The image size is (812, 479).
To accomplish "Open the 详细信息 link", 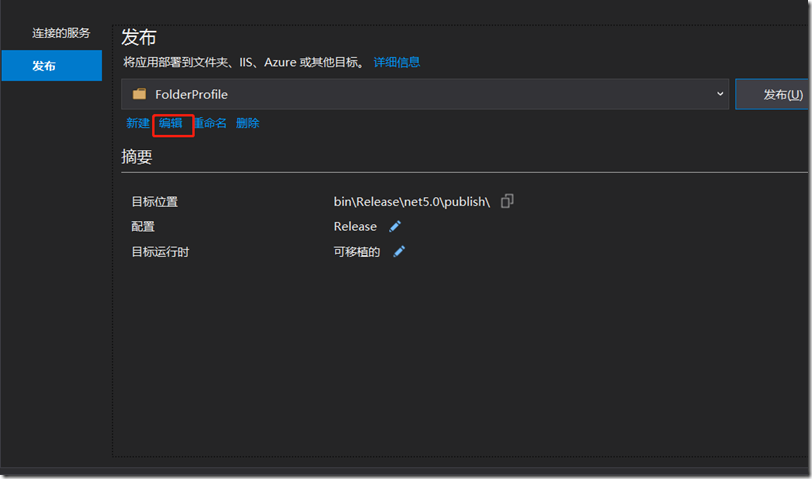I will [x=397, y=62].
